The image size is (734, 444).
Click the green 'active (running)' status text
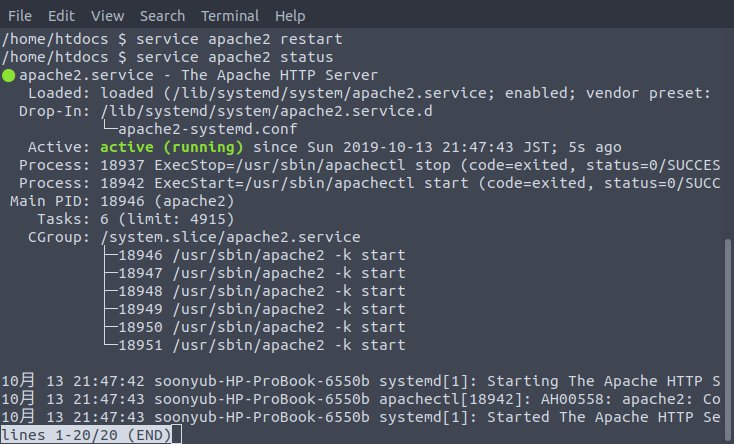click(x=172, y=147)
